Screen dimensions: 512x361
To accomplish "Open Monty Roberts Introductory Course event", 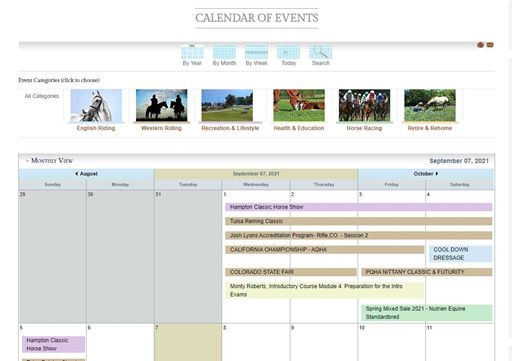I will pos(325,290).
